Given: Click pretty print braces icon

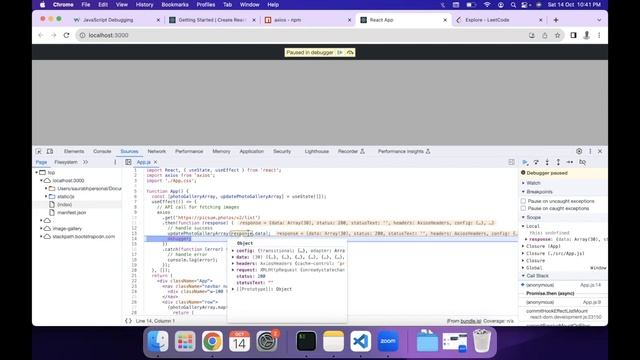Looking at the screenshot, I should click(128, 321).
